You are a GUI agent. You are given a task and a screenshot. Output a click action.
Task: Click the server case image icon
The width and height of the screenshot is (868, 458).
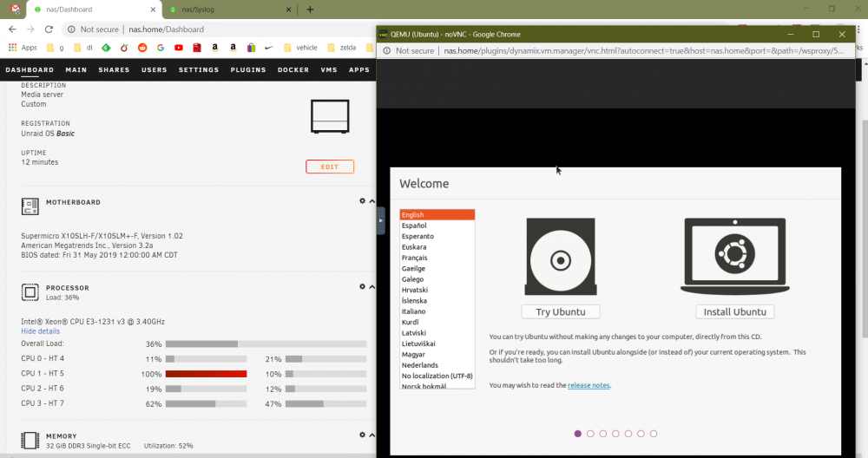click(x=330, y=116)
